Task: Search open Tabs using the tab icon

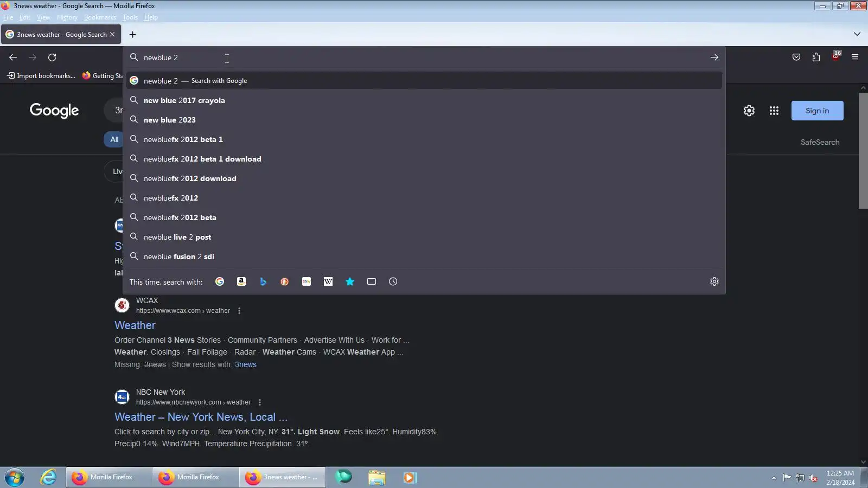Action: [372, 281]
